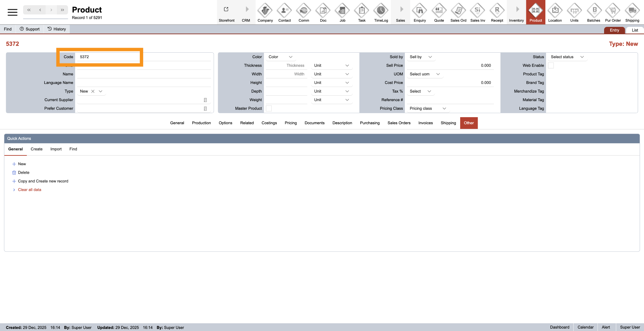Switch to the List view tab

pyautogui.click(x=635, y=30)
